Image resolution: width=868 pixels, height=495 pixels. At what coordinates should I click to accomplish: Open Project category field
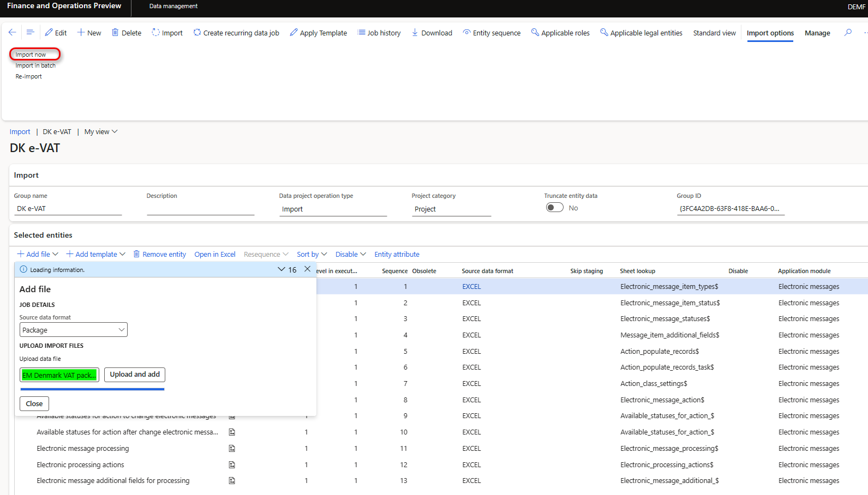[x=451, y=209]
